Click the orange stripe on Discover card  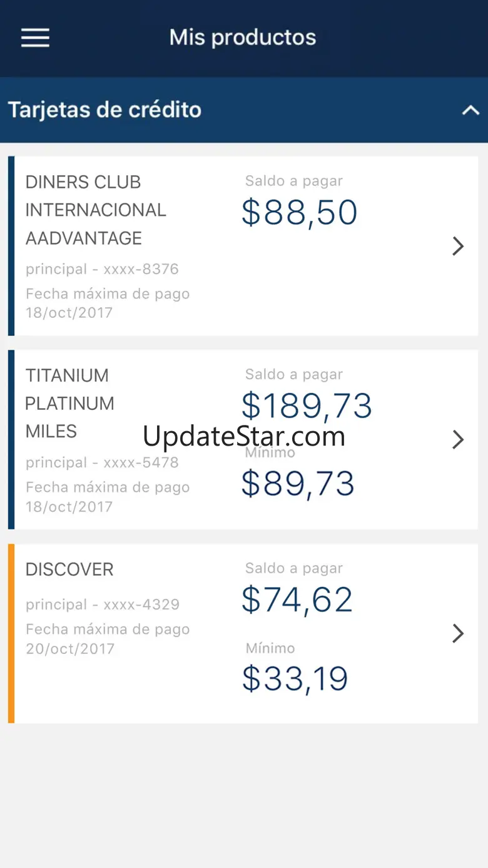pos(11,634)
